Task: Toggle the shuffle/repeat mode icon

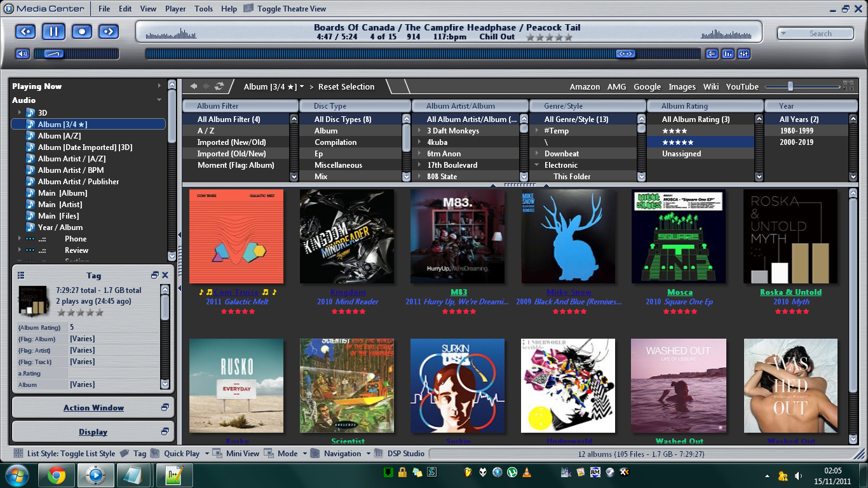Action: tap(712, 54)
